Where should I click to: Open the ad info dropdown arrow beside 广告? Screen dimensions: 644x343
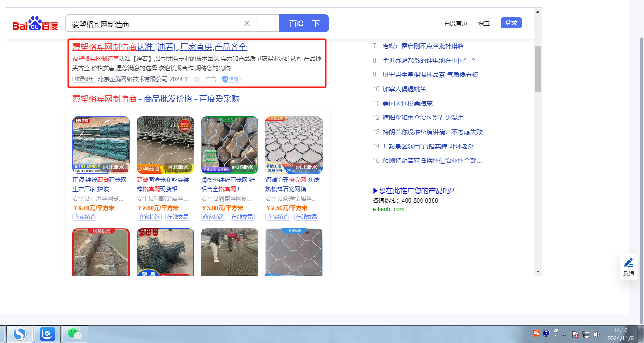click(x=197, y=80)
